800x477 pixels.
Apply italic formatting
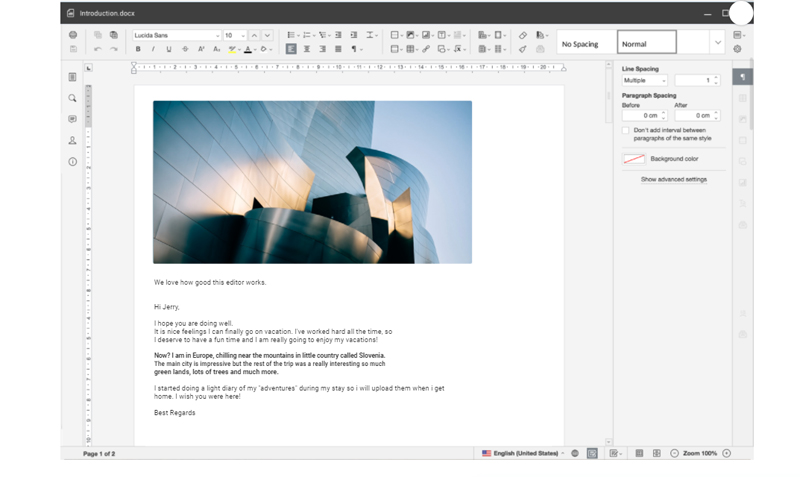153,49
